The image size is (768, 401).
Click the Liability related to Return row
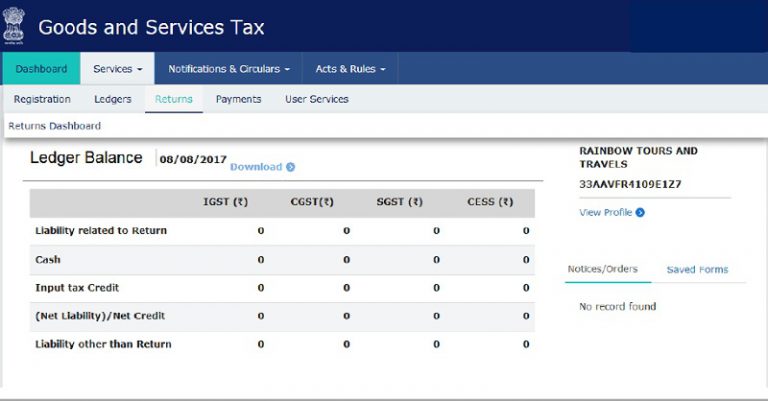point(101,231)
